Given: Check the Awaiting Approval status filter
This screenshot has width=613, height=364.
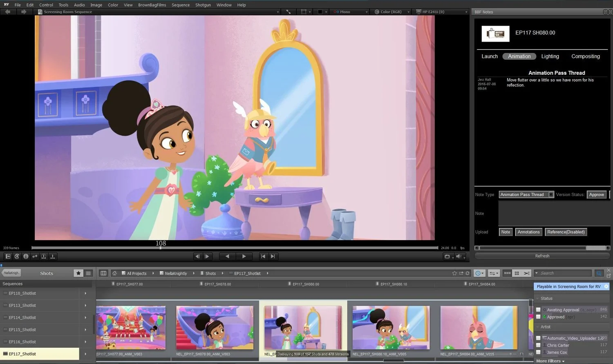Looking at the screenshot, I should 538,310.
